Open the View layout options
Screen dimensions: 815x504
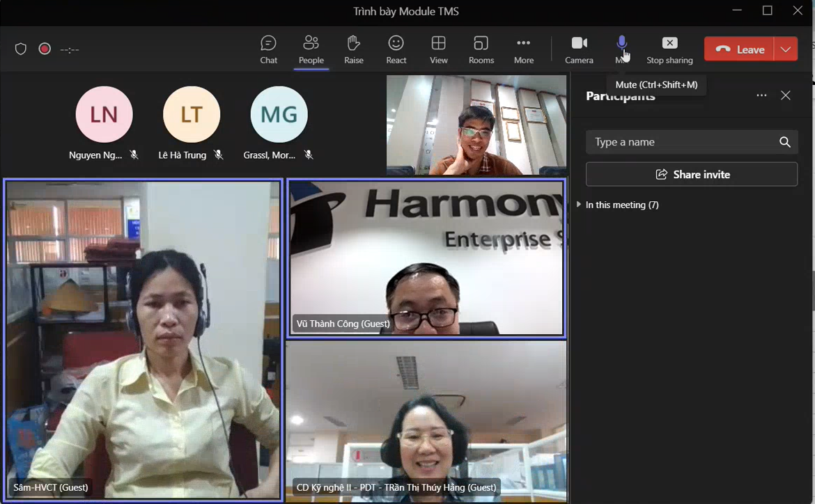(x=438, y=49)
